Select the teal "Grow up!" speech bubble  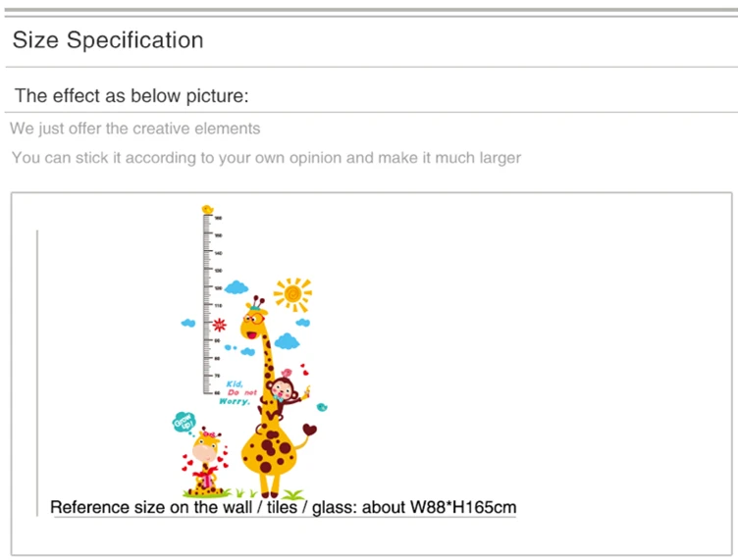(x=184, y=422)
